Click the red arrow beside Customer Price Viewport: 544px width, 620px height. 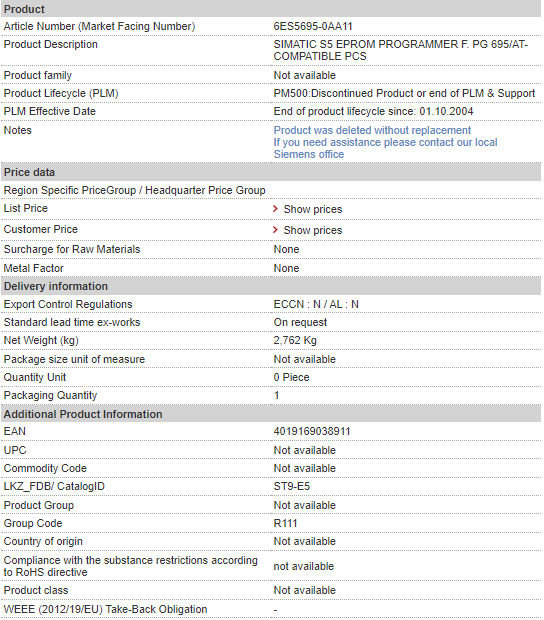[276, 229]
